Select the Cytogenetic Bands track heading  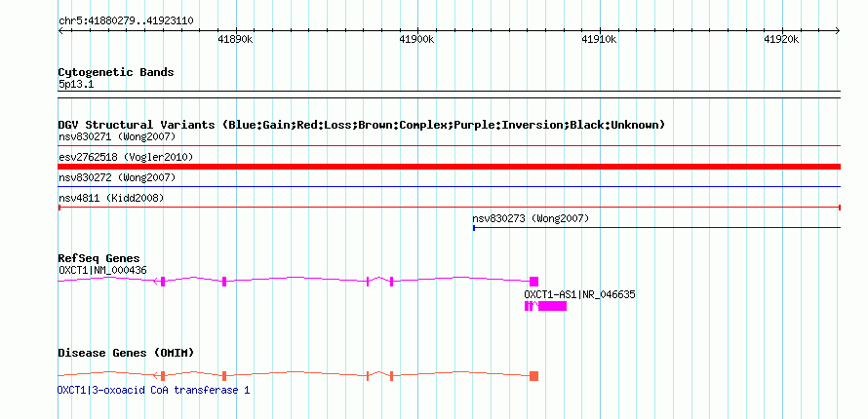tap(116, 72)
